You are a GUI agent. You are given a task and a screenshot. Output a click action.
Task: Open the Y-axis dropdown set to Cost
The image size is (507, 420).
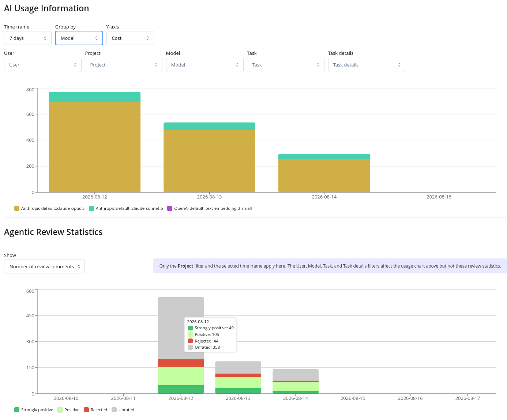point(130,38)
